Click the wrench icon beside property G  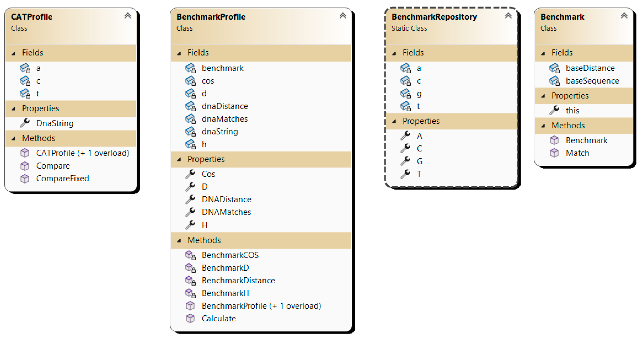(405, 161)
